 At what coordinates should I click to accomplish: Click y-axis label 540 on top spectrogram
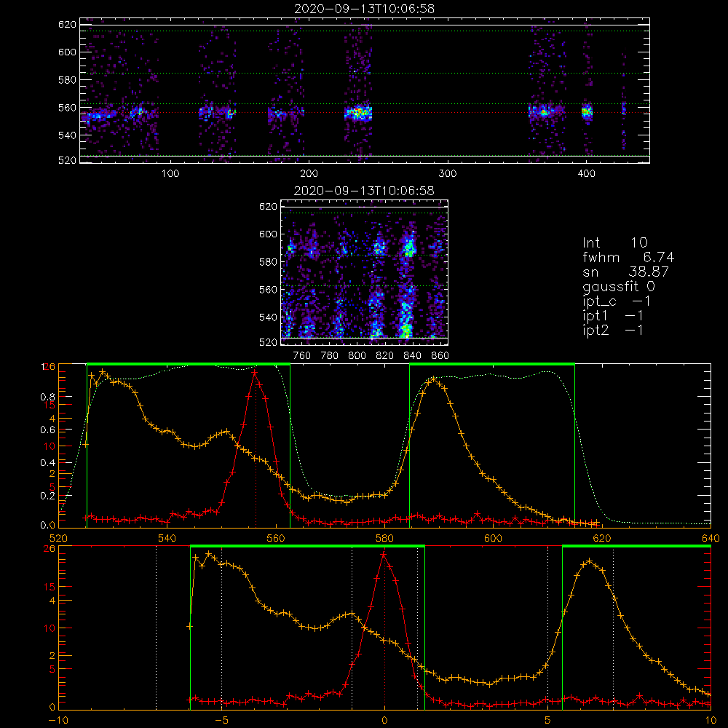coord(67,135)
